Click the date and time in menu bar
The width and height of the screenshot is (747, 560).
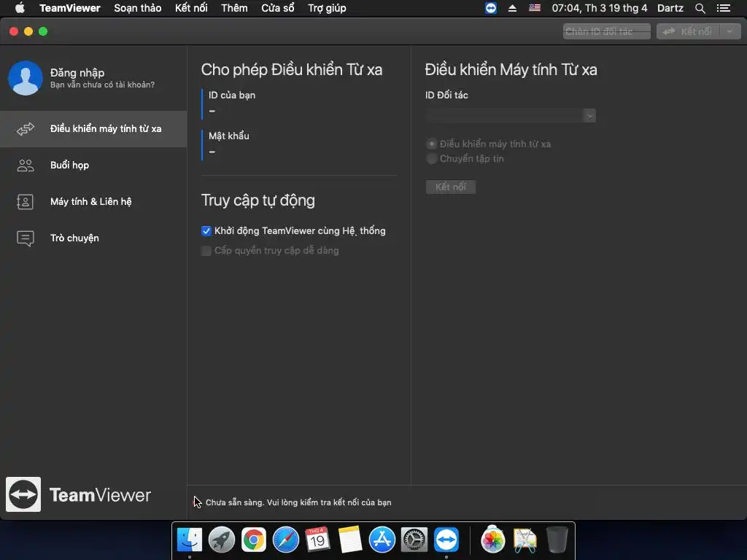pos(600,8)
